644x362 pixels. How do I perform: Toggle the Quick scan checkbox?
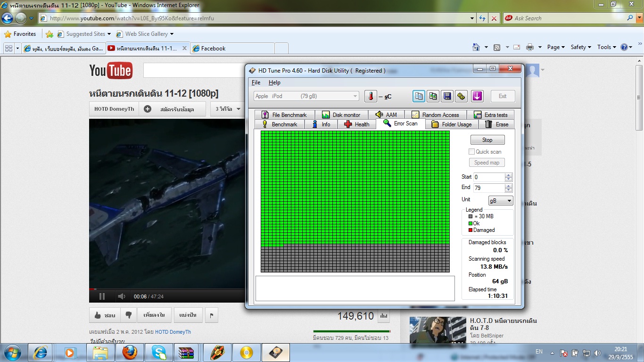[471, 151]
